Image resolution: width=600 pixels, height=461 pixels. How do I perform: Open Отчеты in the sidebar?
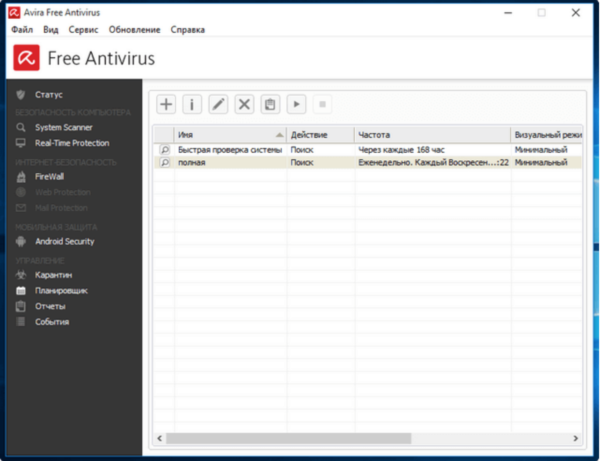[50, 306]
